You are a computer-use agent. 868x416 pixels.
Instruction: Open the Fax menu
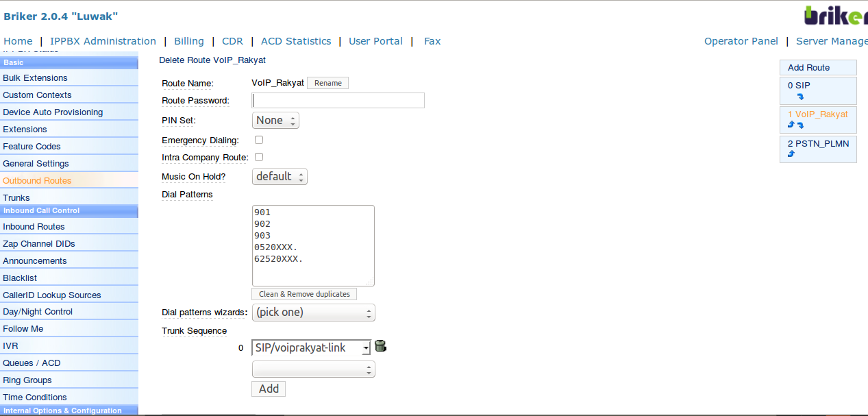432,41
